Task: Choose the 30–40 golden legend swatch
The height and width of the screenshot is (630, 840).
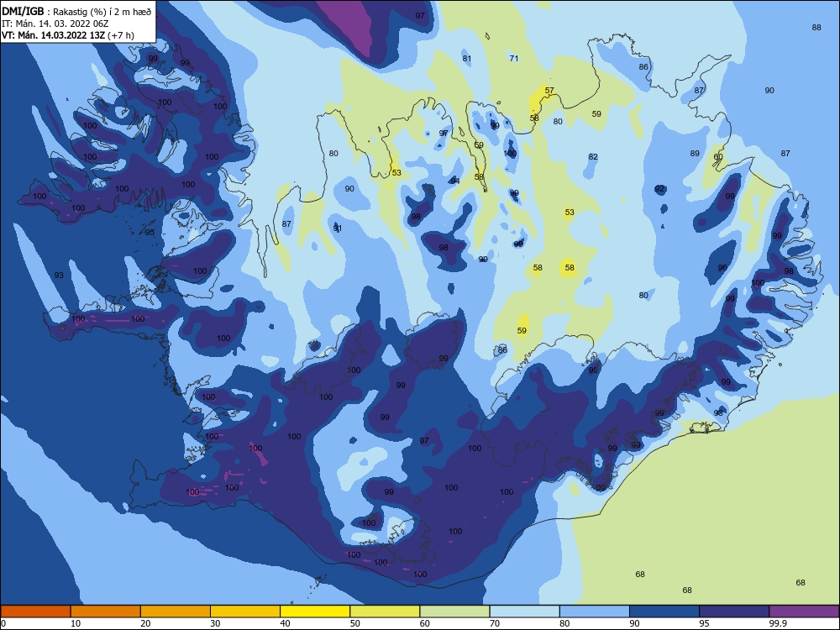Action: tap(245, 612)
